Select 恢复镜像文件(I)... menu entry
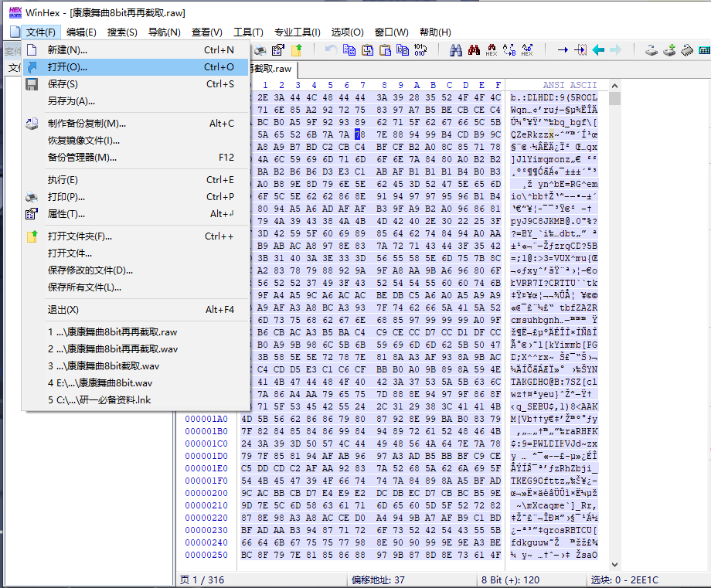This screenshot has height=588, width=711. coord(135,141)
